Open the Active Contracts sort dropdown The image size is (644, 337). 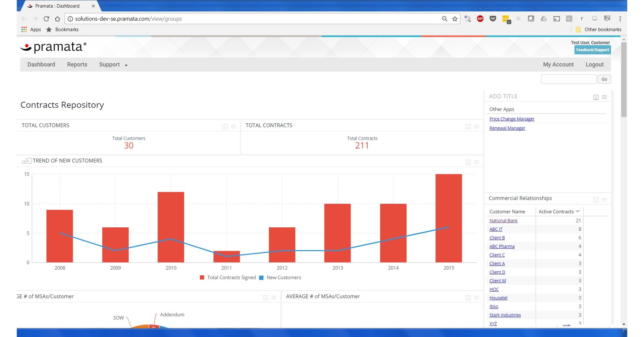(578, 211)
